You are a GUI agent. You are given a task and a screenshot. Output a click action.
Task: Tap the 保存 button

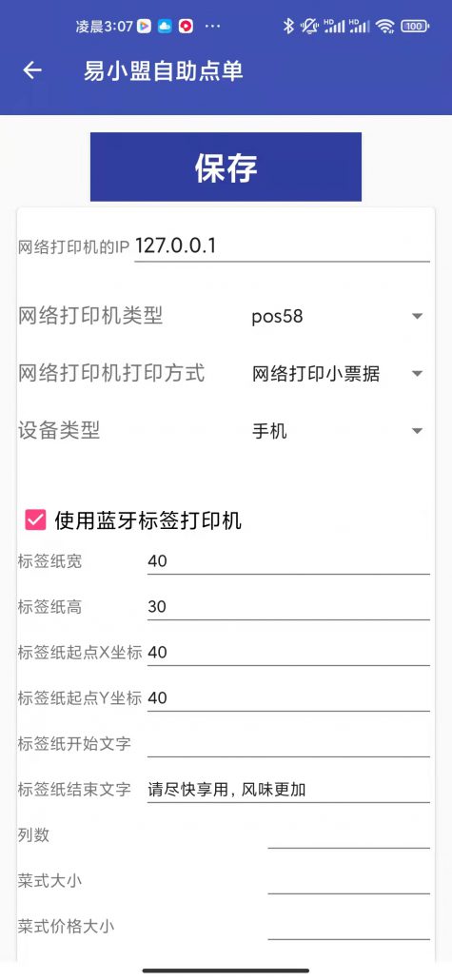(226, 167)
